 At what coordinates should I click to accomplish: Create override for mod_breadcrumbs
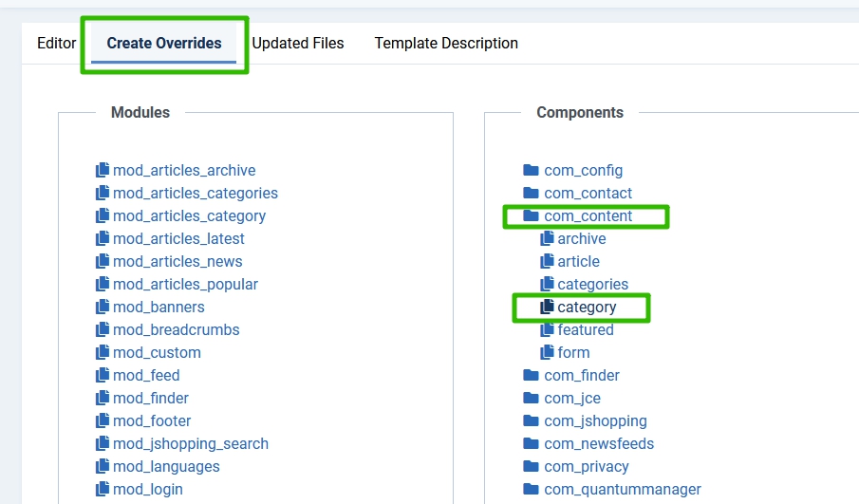[x=176, y=330]
